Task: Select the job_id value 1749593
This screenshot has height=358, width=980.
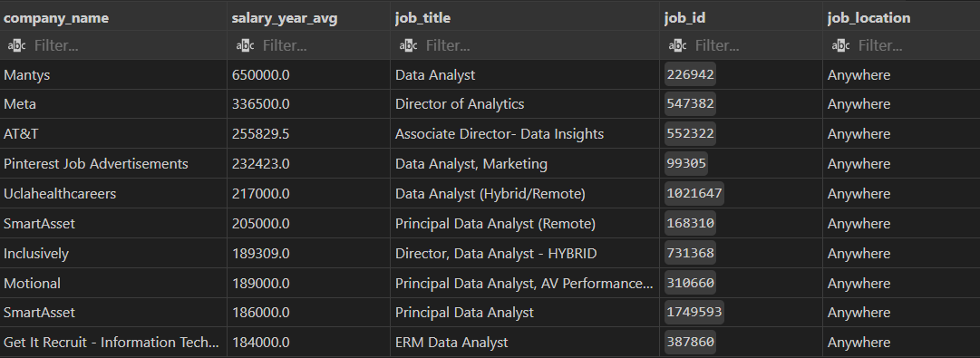Action: pos(694,313)
